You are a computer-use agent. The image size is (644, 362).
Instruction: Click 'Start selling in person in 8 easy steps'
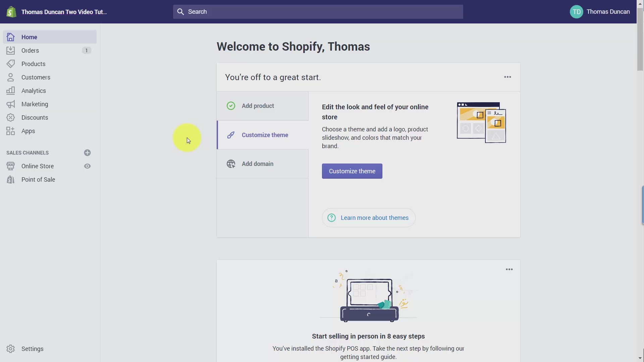(368, 336)
